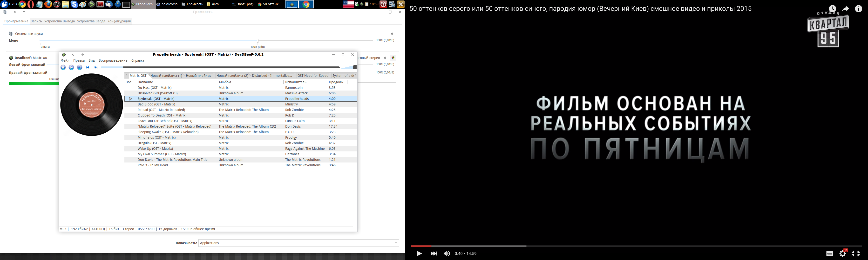Open the paint palette launcher icon
The height and width of the screenshot is (260, 868).
83,4
